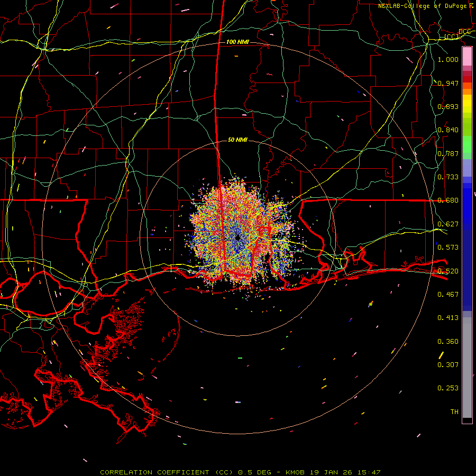Click the 15:47 timestamp in the caption
This screenshot has width=476, height=476.
click(x=369, y=472)
